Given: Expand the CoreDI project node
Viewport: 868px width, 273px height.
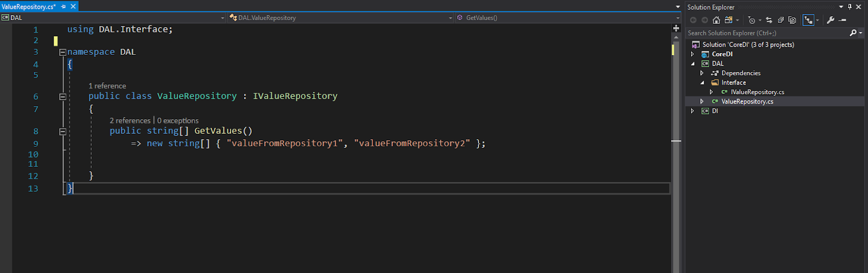Looking at the screenshot, I should point(693,54).
